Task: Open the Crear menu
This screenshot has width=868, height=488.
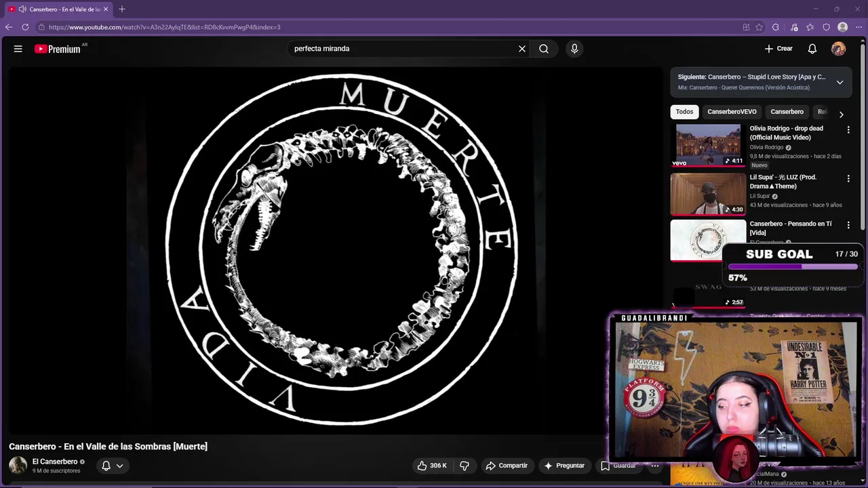Action: click(778, 49)
